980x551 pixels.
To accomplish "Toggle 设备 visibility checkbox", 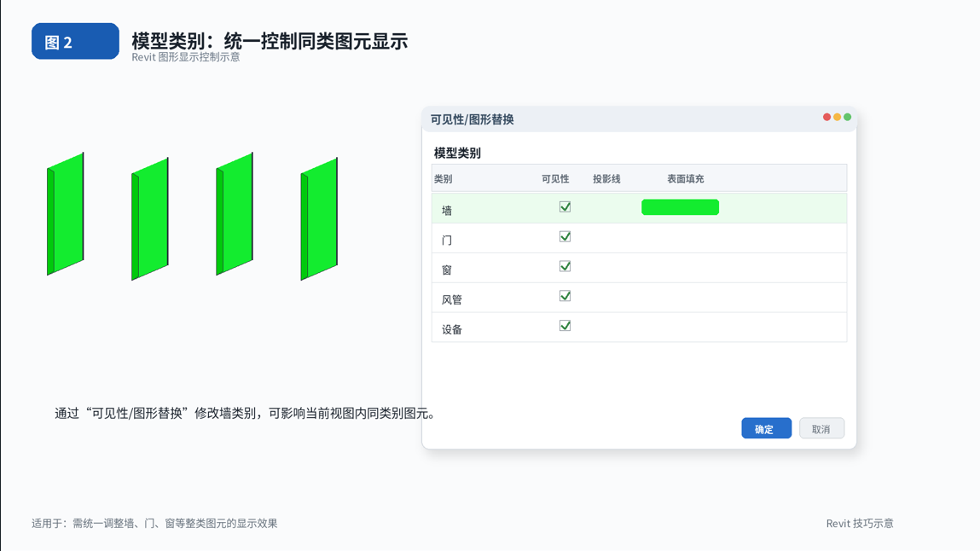I will pos(565,326).
